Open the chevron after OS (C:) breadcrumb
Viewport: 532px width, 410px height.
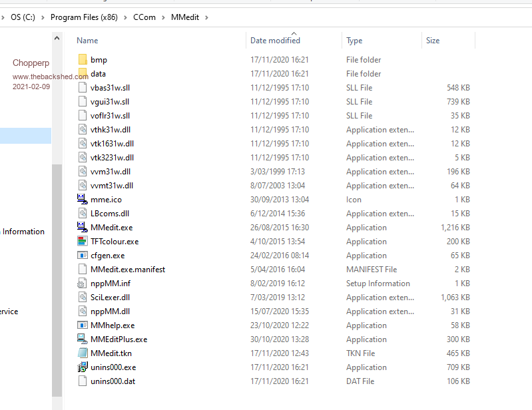44,17
